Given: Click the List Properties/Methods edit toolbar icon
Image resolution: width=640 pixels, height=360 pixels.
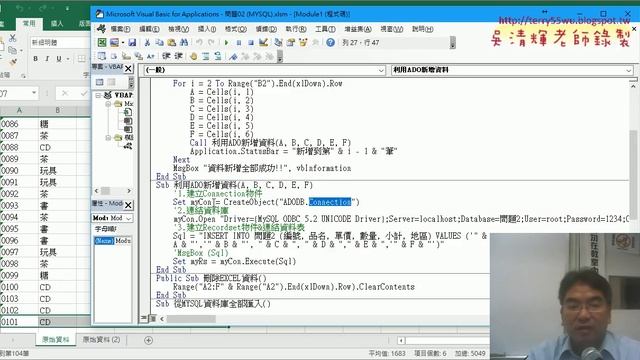Looking at the screenshot, I should pyautogui.click(x=102, y=56).
